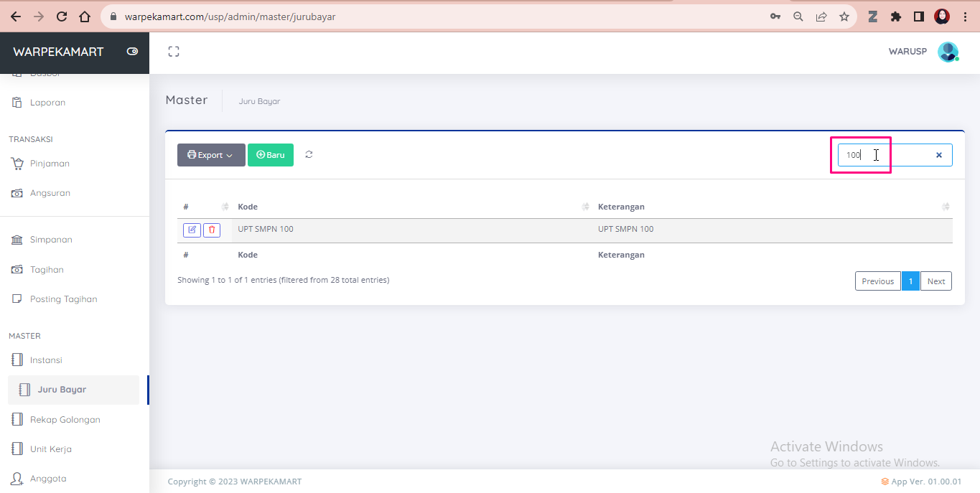Open Tagihan in the sidebar
Image resolution: width=980 pixels, height=493 pixels.
(47, 270)
